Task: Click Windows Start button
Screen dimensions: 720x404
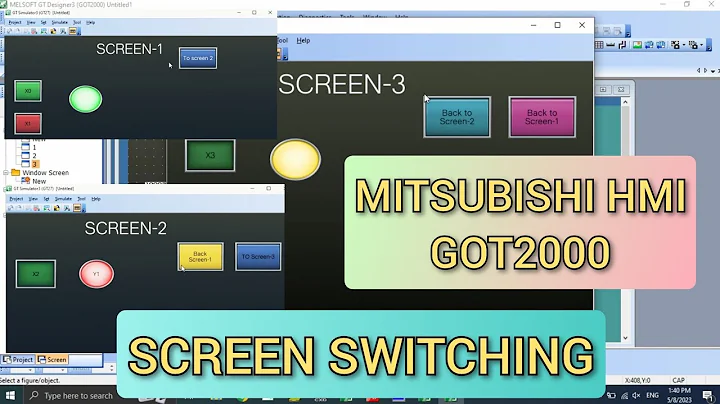Action: point(10,395)
